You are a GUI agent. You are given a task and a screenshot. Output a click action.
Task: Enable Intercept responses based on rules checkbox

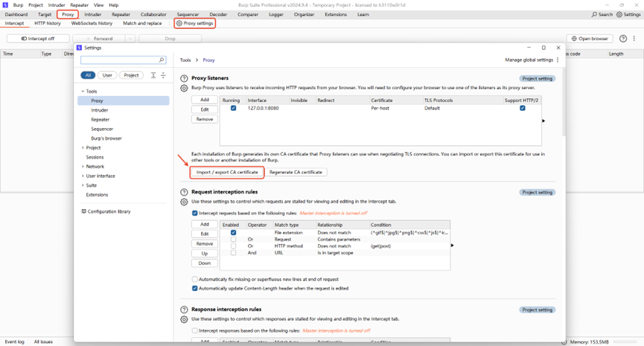click(x=194, y=330)
